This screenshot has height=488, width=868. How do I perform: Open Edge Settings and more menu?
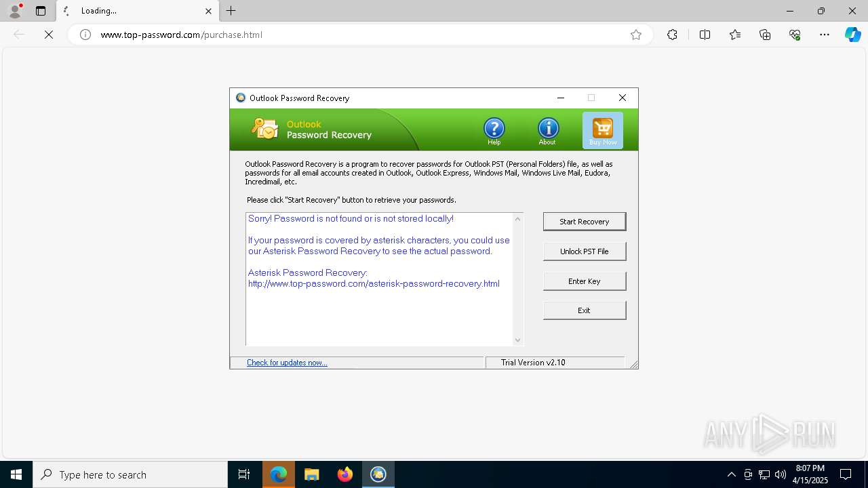point(825,35)
